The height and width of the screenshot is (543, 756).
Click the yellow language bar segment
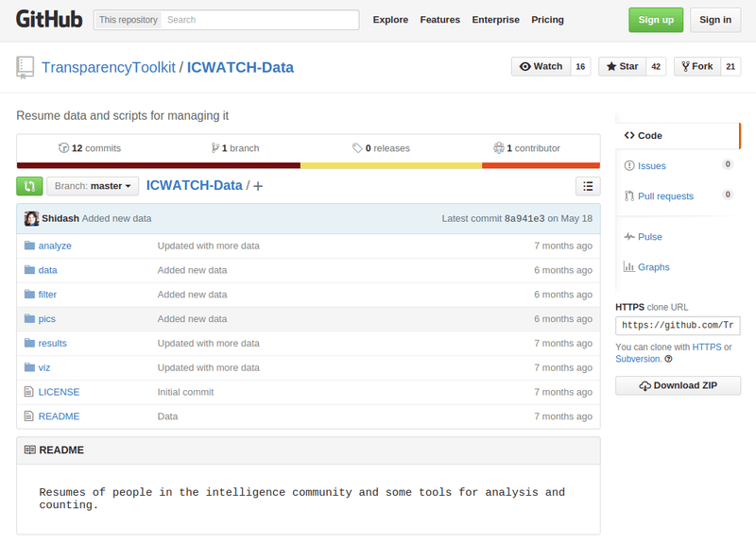[x=391, y=165]
